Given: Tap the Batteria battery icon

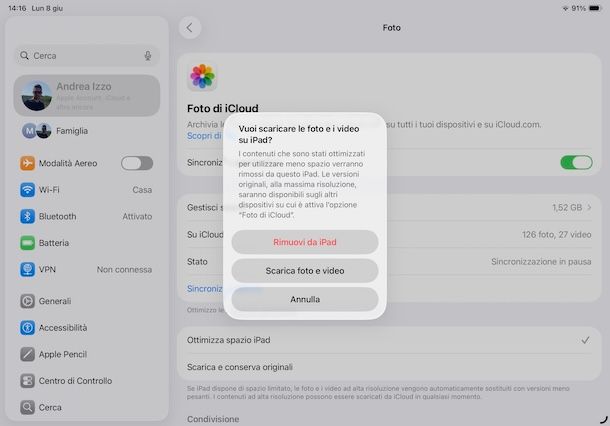Looking at the screenshot, I should [x=27, y=243].
